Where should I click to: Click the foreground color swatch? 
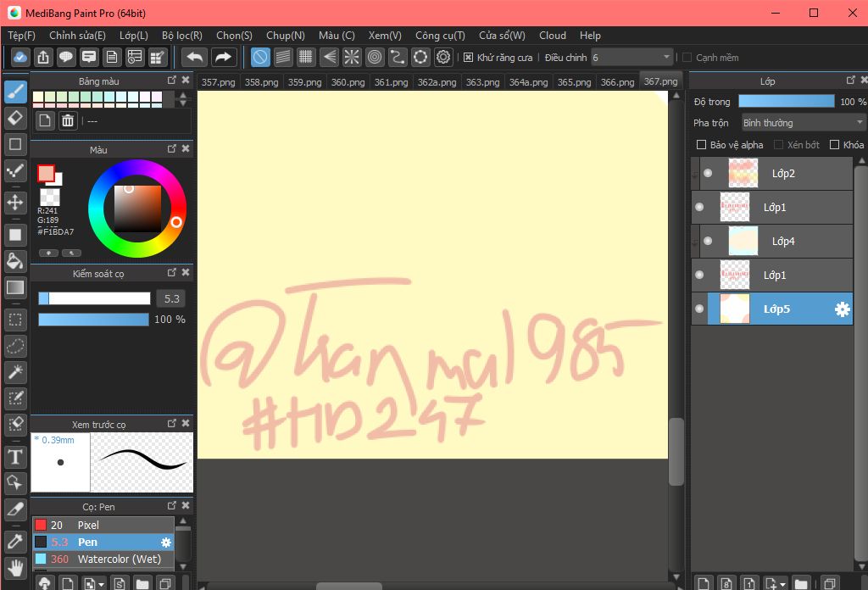tap(46, 173)
